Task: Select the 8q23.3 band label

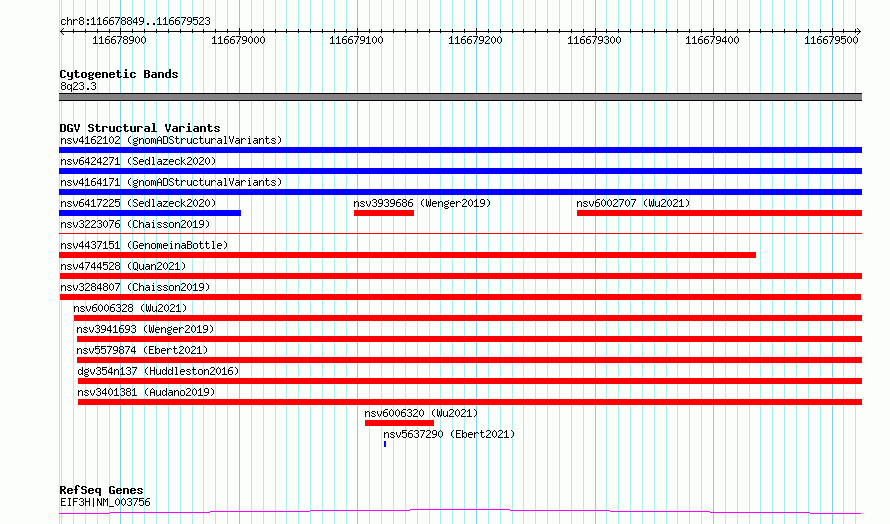Action: [x=78, y=86]
